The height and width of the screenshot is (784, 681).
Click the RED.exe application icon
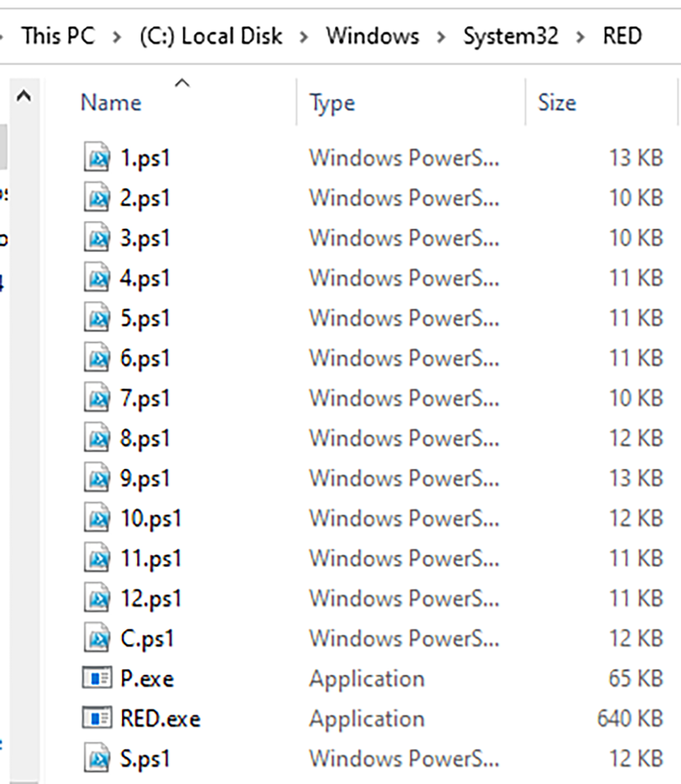pyautogui.click(x=96, y=719)
